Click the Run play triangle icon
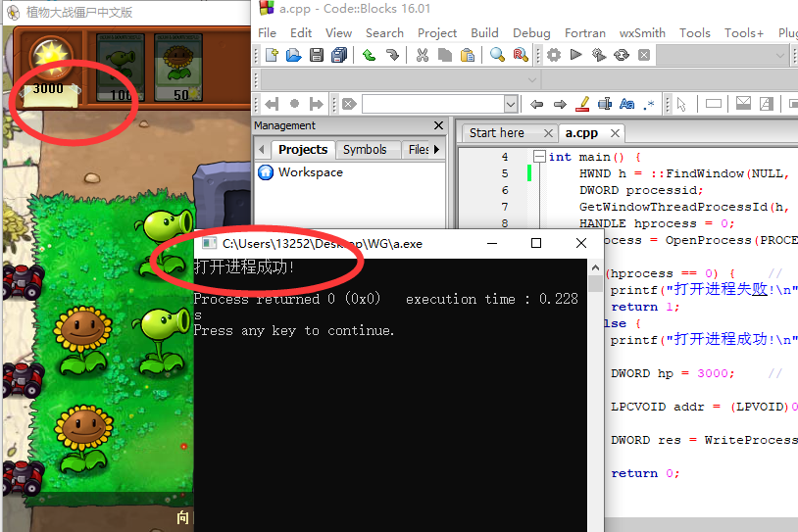Viewport: 798px width, 532px height. [x=576, y=55]
